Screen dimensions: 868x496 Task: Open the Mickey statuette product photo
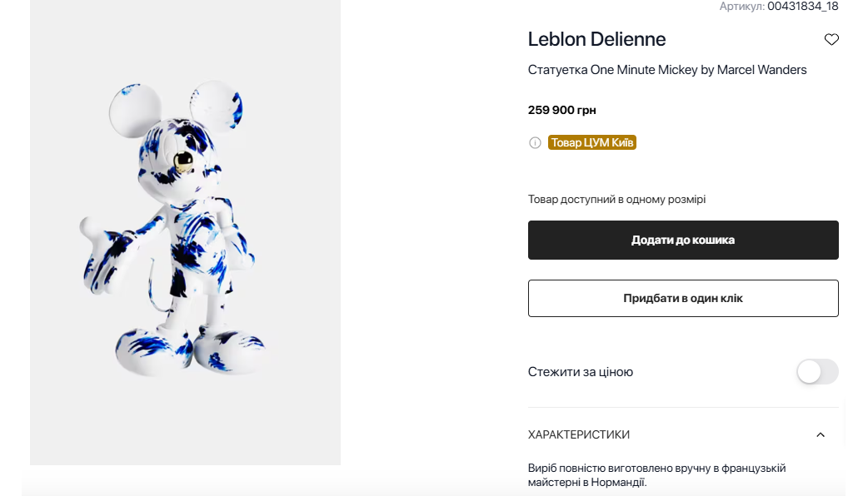point(185,233)
